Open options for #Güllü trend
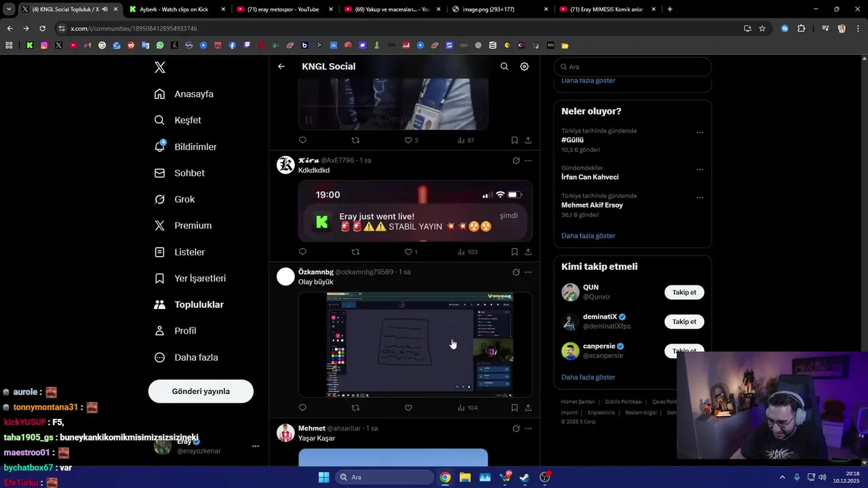868x488 pixels. [700, 133]
